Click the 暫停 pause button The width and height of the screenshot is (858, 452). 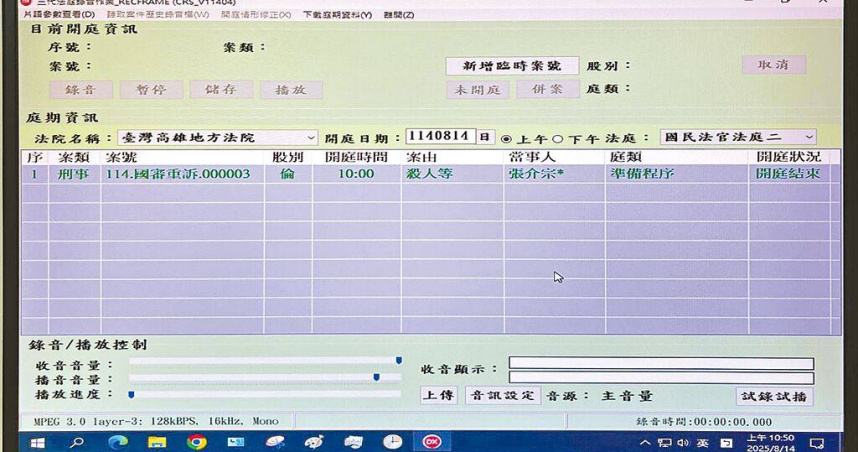[151, 90]
